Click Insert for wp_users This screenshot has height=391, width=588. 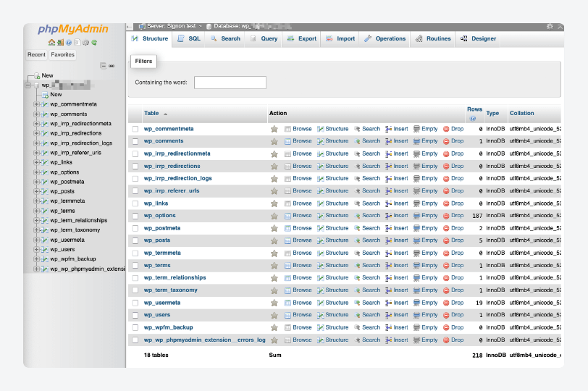click(x=397, y=315)
